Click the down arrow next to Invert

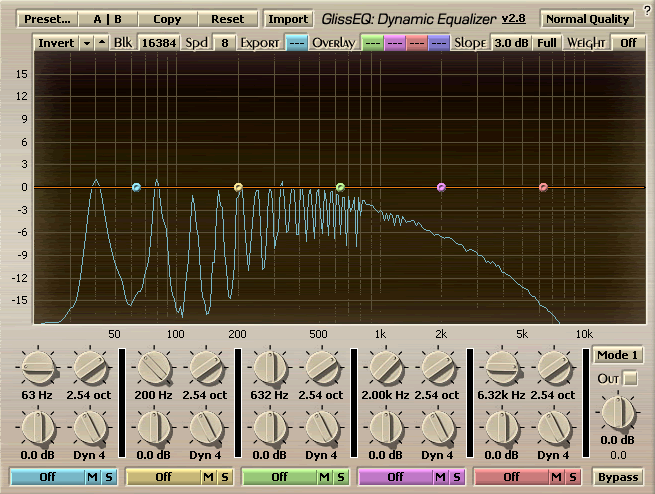pos(86,43)
